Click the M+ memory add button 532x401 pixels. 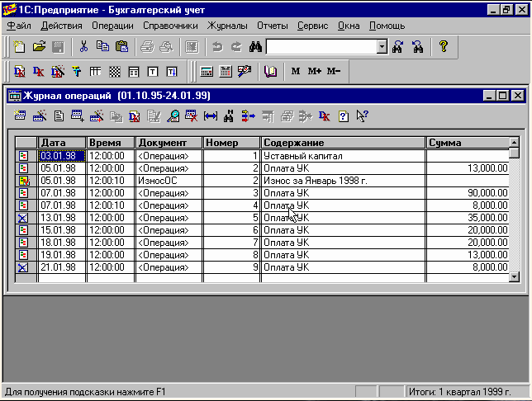pos(314,71)
